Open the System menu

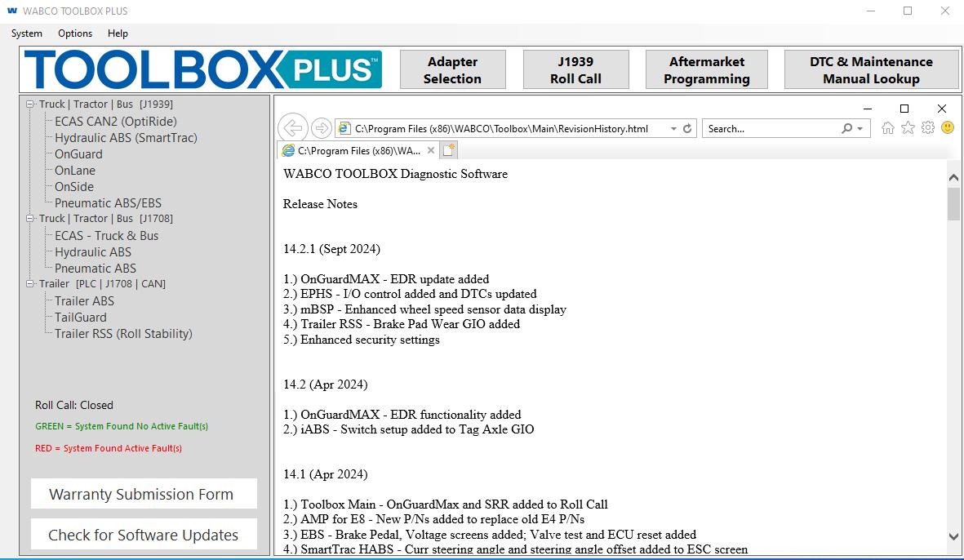(x=26, y=33)
